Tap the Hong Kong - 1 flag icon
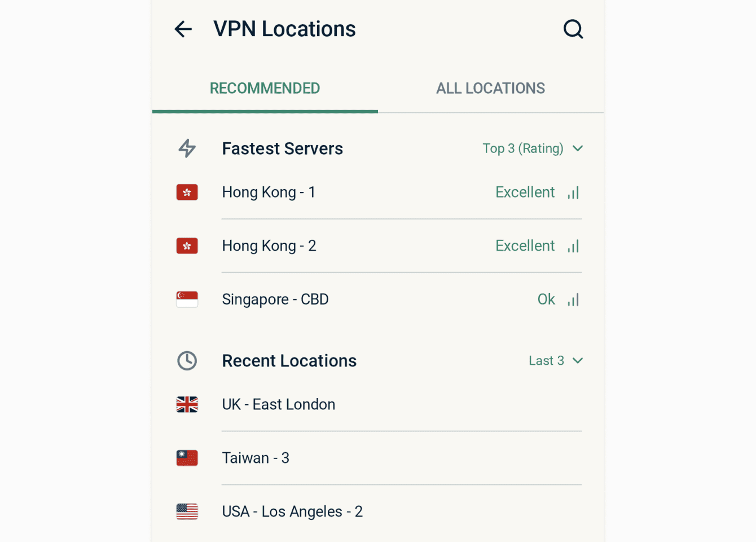This screenshot has width=756, height=542. (187, 193)
